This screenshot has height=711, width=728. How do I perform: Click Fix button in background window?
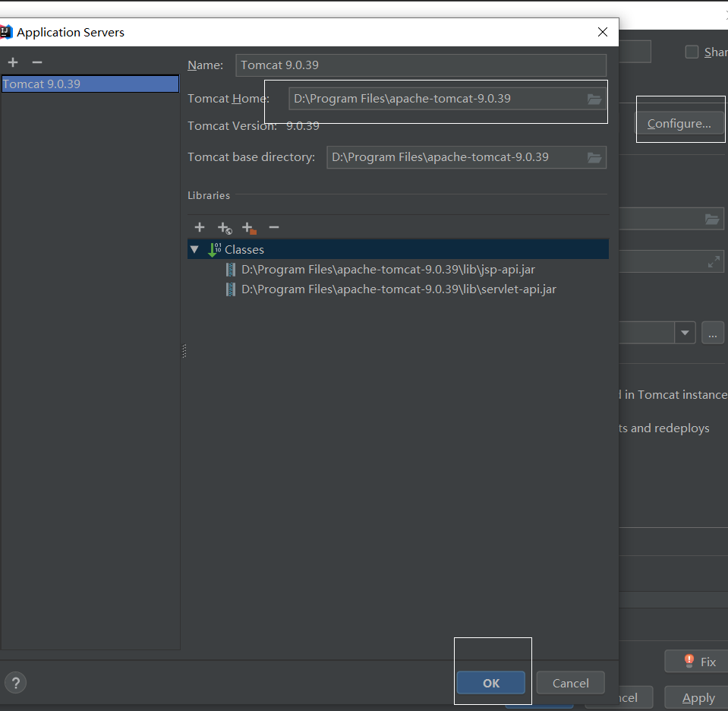tap(696, 662)
